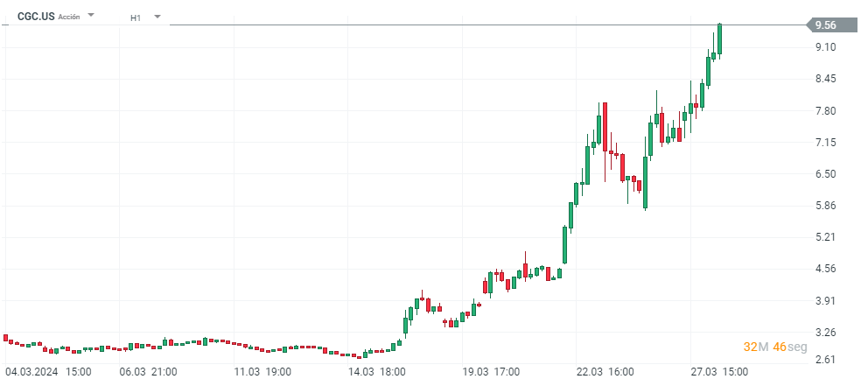Click the latest green candle at the chart peak
The height and width of the screenshot is (386, 868).
pyautogui.click(x=719, y=39)
